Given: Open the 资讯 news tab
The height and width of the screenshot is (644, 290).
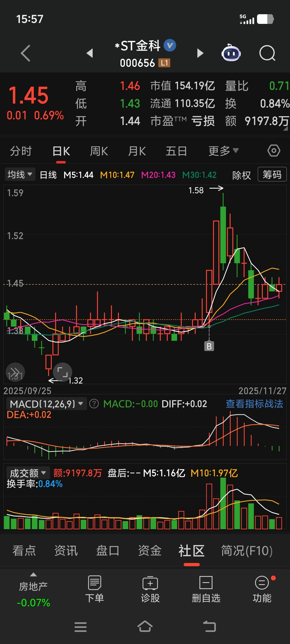Looking at the screenshot, I should 66,551.
